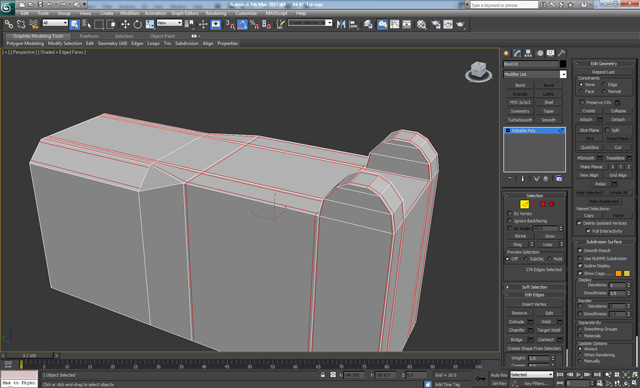Open the key mode Selected dropdown
640x388 pixels.
pyautogui.click(x=531, y=375)
